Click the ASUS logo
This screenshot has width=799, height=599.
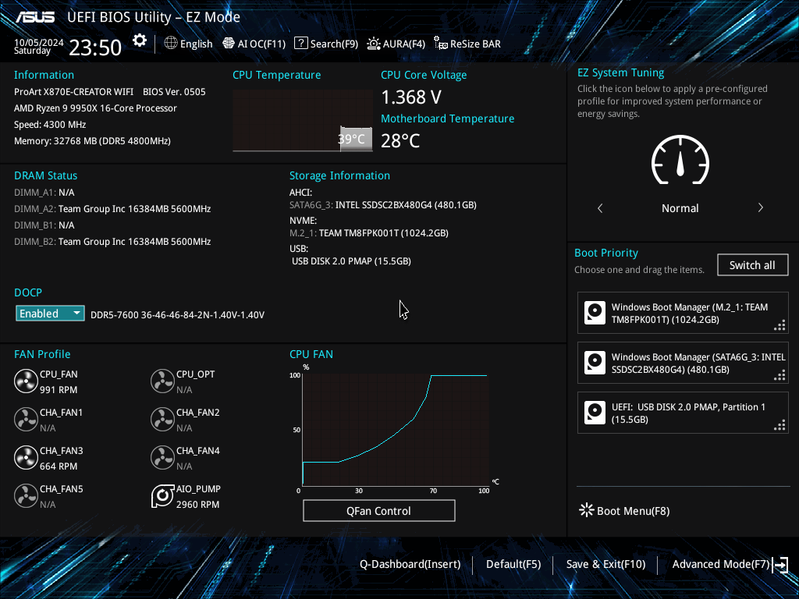tap(35, 17)
